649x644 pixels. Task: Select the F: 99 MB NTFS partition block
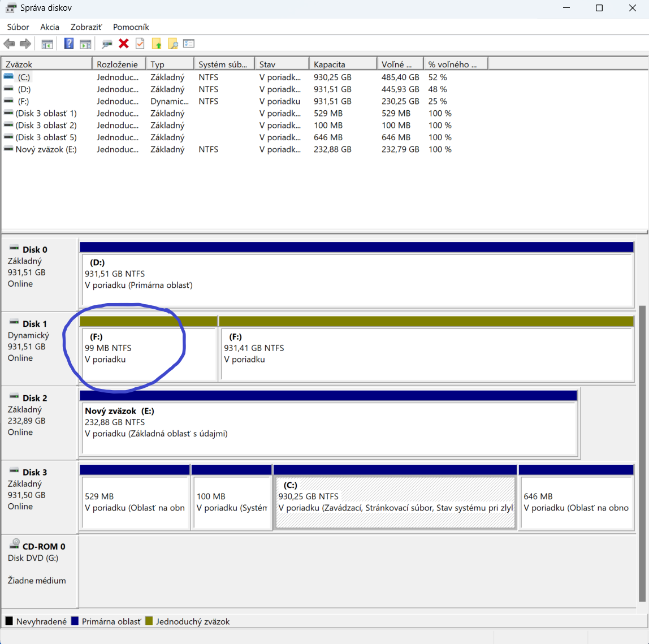click(x=148, y=349)
